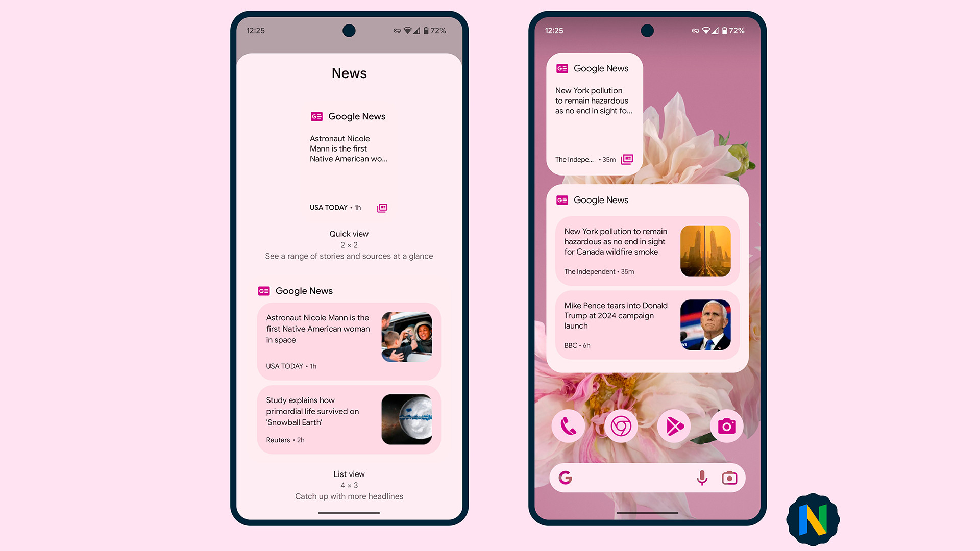Tap the Google G logo in search bar
The height and width of the screenshot is (551, 980).
point(566,479)
